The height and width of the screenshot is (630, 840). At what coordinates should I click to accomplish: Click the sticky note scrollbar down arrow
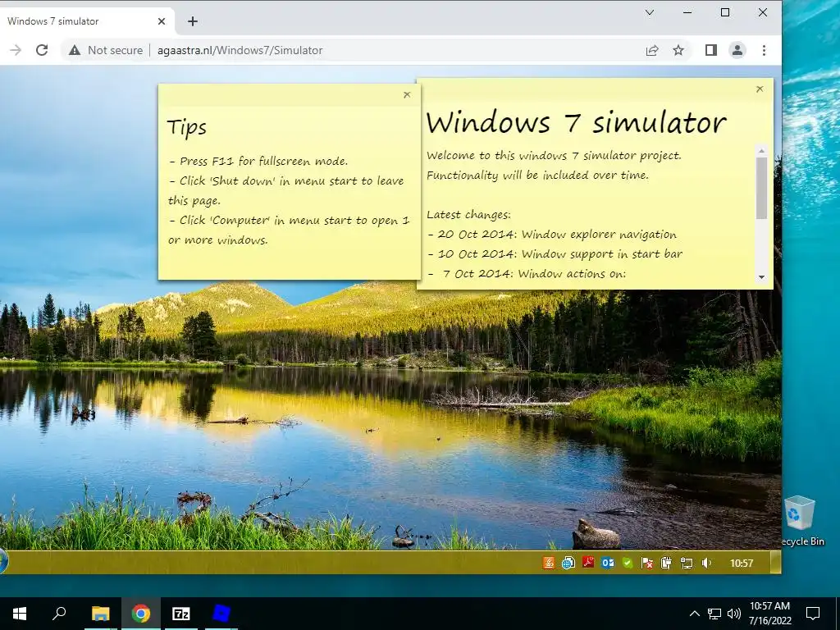tap(761, 277)
